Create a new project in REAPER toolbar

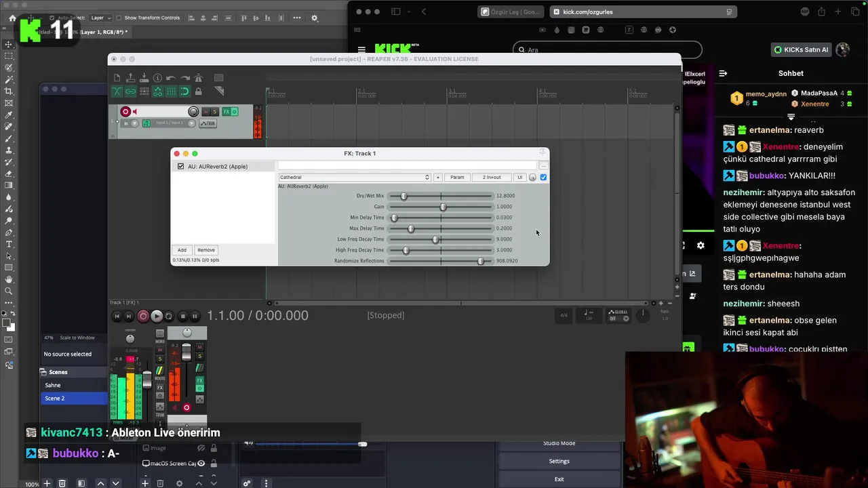click(117, 78)
